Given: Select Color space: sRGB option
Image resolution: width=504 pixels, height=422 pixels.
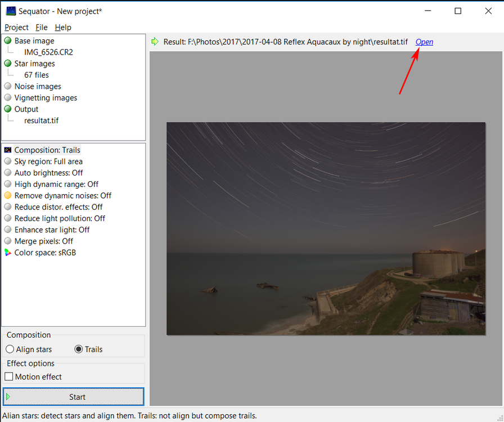Looking at the screenshot, I should [x=45, y=253].
